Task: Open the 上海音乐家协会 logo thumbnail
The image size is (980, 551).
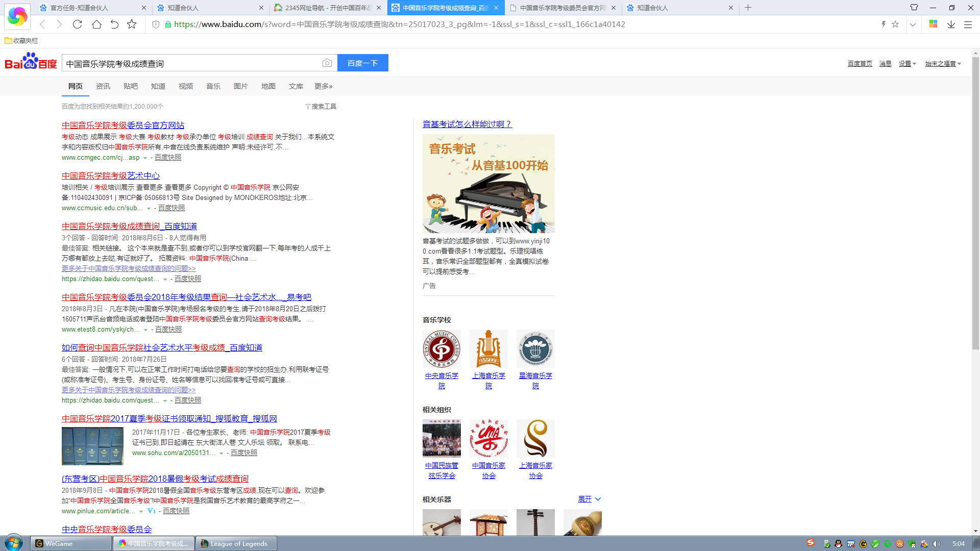Action: point(535,438)
